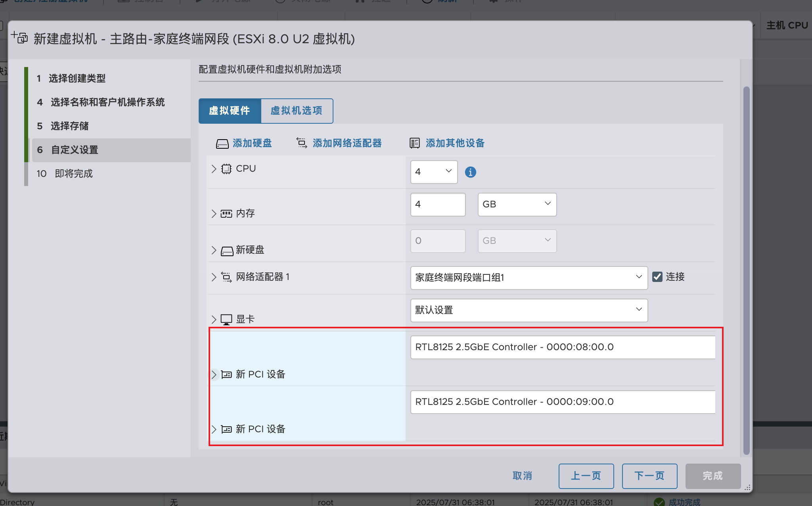The height and width of the screenshot is (506, 812).
Task: Click the 添加网络适配器 link
Action: pyautogui.click(x=347, y=143)
